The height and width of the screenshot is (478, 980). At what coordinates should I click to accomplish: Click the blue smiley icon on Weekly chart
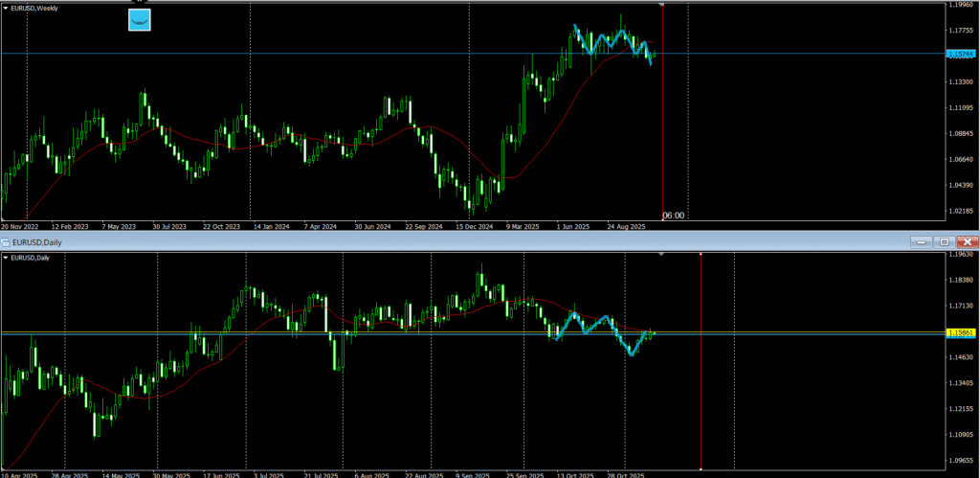point(140,19)
